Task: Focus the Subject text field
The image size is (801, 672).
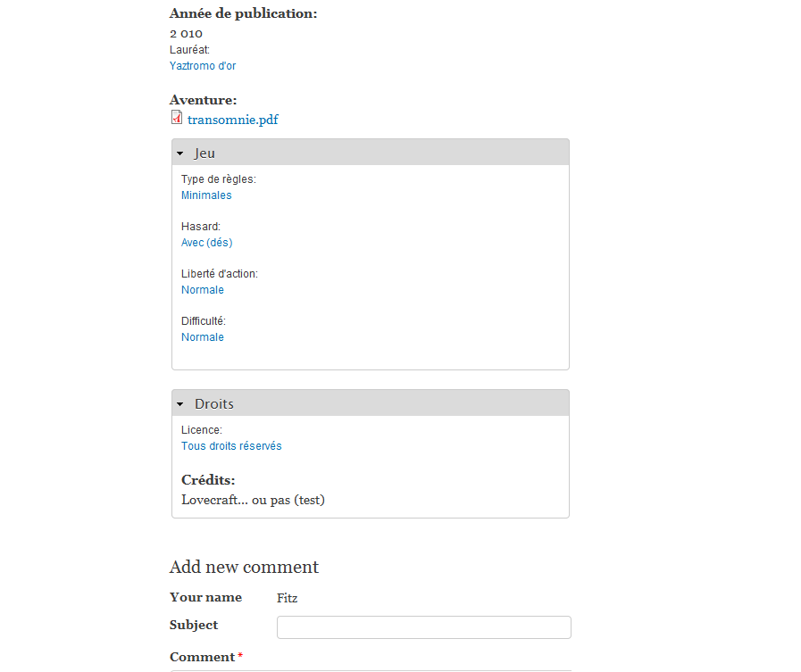Action: (x=423, y=627)
